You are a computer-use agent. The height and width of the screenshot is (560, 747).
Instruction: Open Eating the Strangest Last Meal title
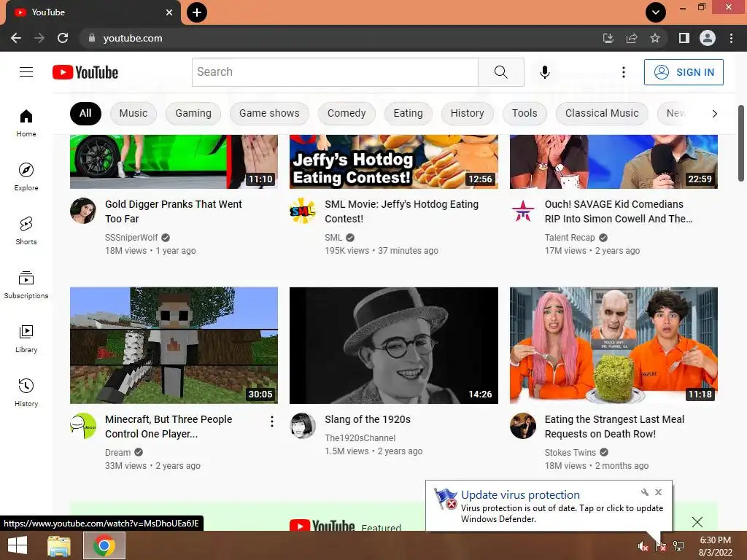tap(614, 427)
